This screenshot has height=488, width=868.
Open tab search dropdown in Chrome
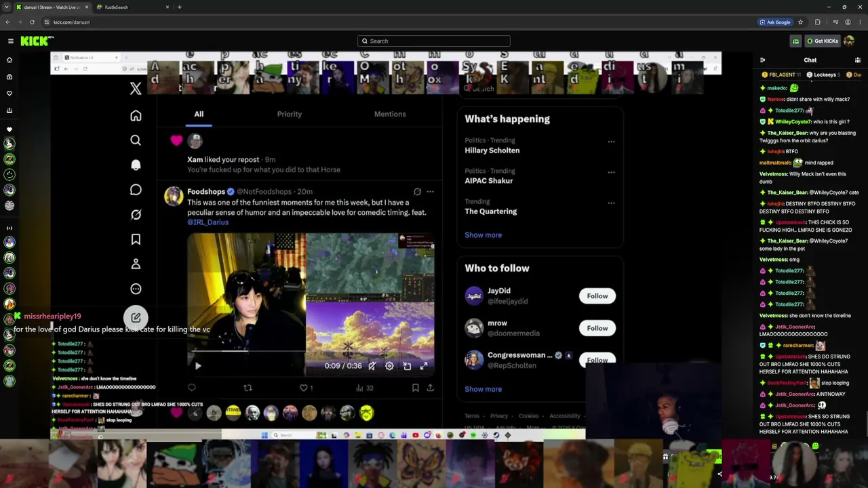(x=7, y=7)
